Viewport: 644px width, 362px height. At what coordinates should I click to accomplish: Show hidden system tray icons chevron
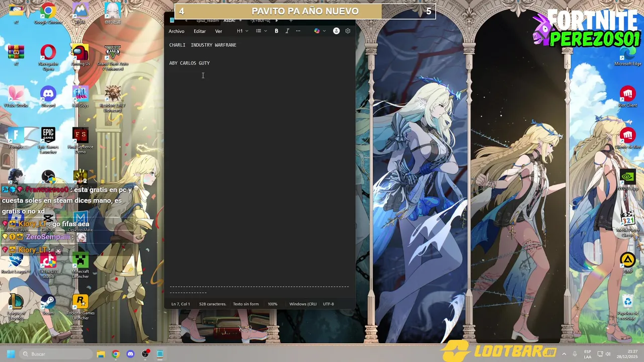click(x=564, y=354)
